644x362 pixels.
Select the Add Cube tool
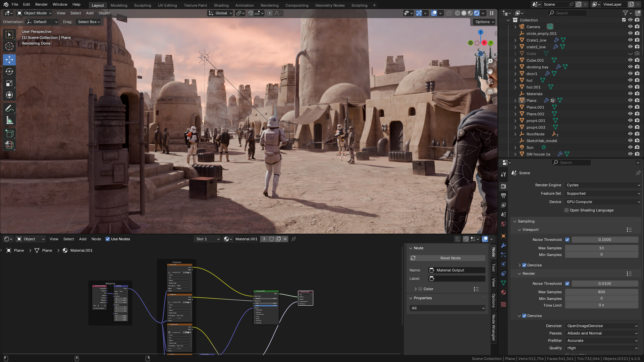pos(9,133)
